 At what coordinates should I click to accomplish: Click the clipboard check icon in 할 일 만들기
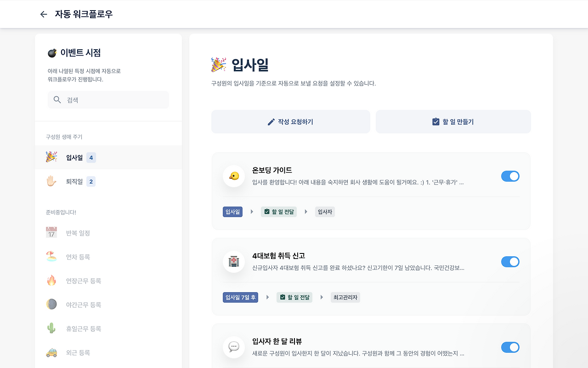tap(436, 122)
